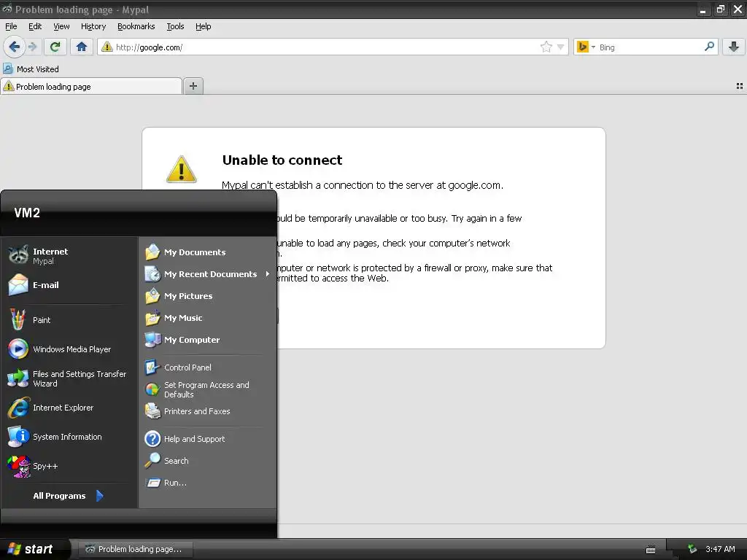The height and width of the screenshot is (560, 747).
Task: Open My Music folder
Action: tap(208, 318)
